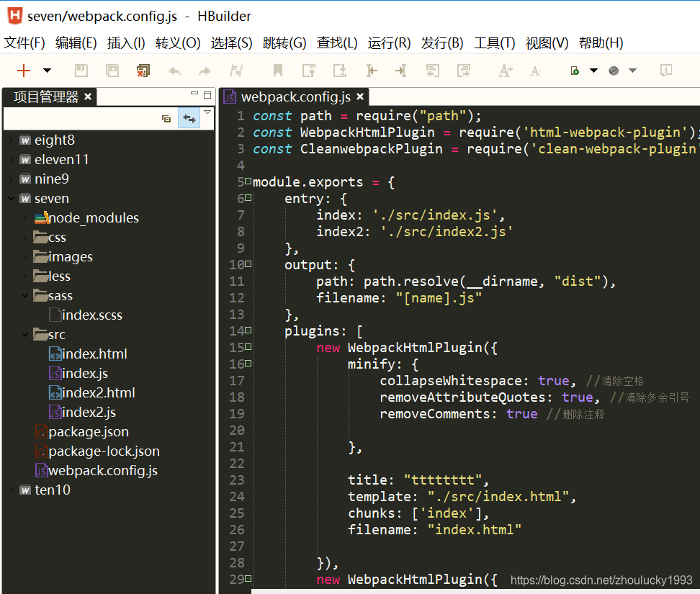Open the 文件(F) menu
Viewport: 700px width, 594px height.
point(24,42)
